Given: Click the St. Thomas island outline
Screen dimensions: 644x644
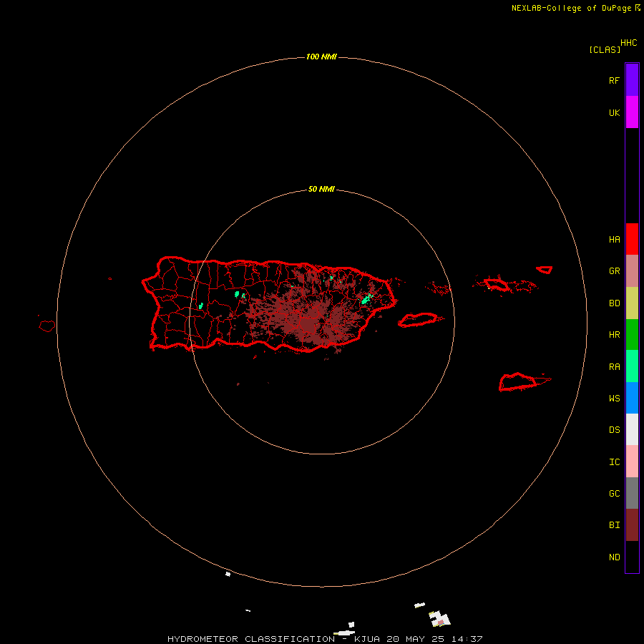Looking at the screenshot, I should click(x=496, y=284).
